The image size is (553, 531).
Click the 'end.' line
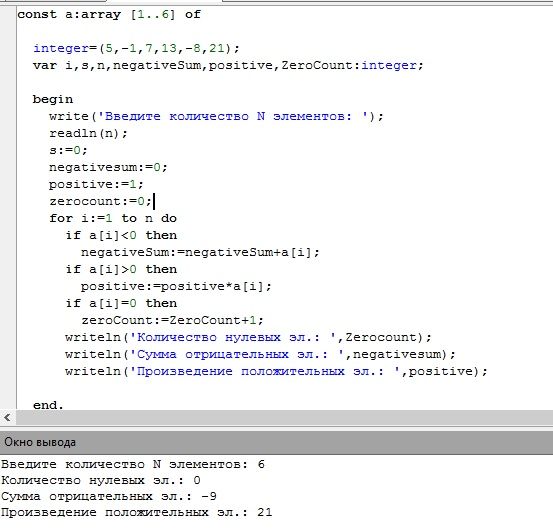point(48,405)
